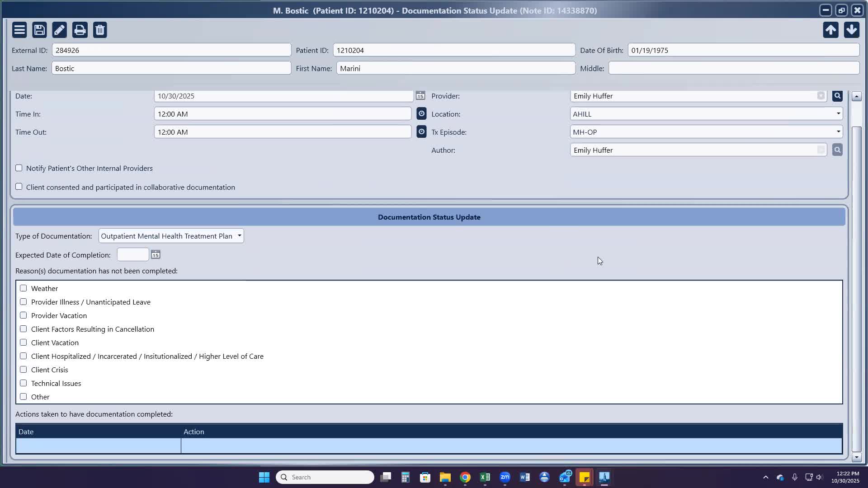Image resolution: width=868 pixels, height=488 pixels.
Task: Open Expected Date of Completion calendar icon
Action: click(x=156, y=254)
